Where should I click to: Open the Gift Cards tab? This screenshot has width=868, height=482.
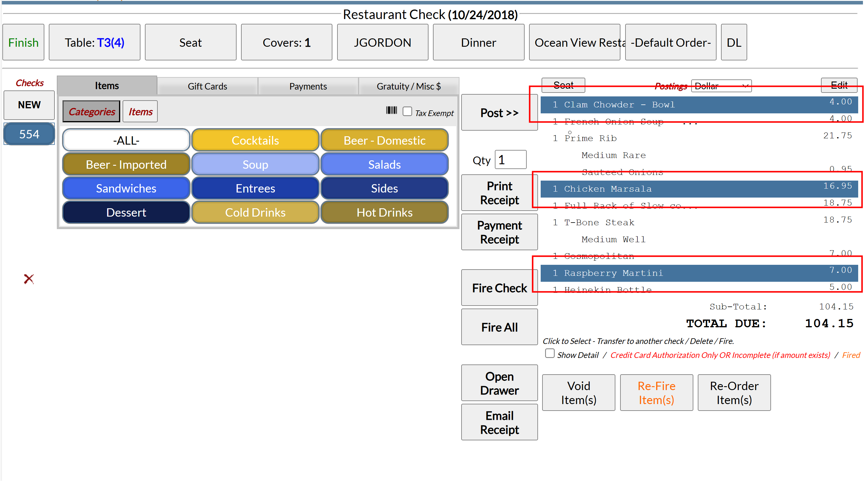click(x=207, y=86)
